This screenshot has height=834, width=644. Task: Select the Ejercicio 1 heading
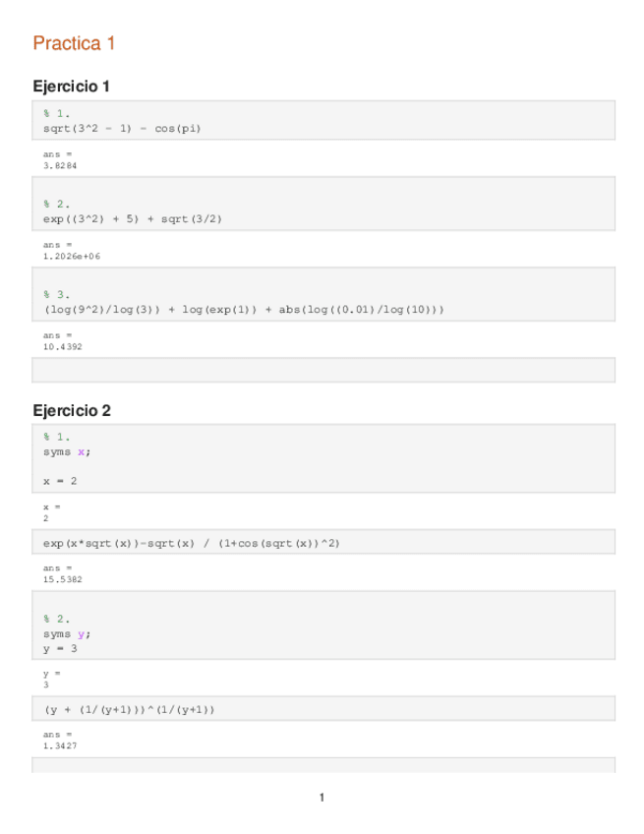coord(71,87)
